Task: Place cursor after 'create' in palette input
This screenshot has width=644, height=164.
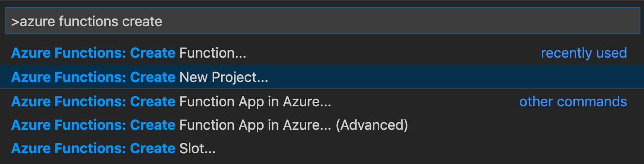Action: coord(162,21)
